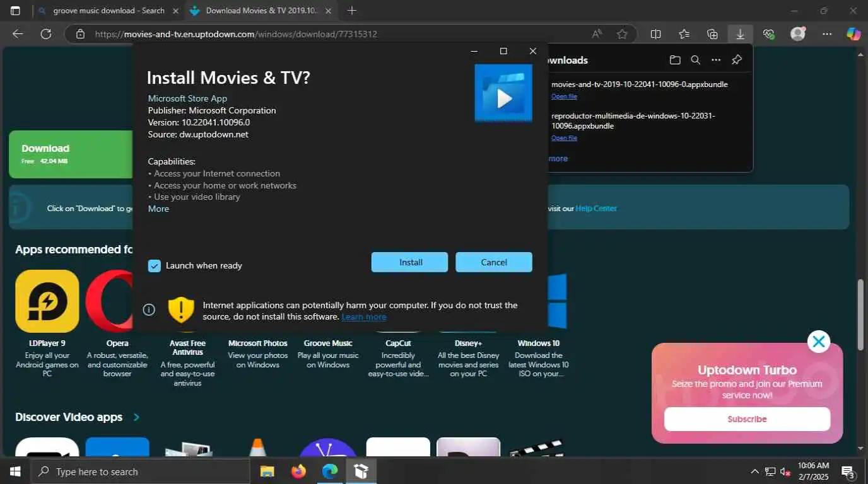Open the taskbar clock and date
The height and width of the screenshot is (484, 868).
pyautogui.click(x=813, y=471)
